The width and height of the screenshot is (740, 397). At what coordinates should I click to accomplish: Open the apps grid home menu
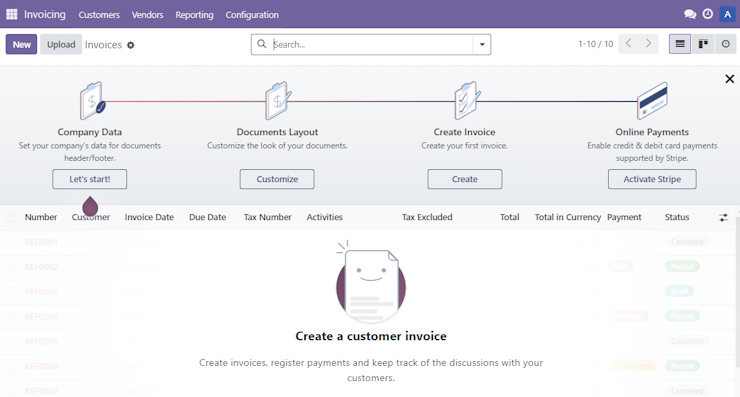(x=12, y=14)
